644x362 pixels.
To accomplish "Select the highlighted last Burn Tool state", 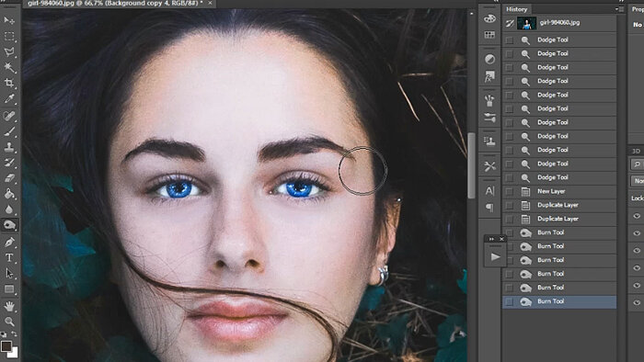I will (559, 301).
